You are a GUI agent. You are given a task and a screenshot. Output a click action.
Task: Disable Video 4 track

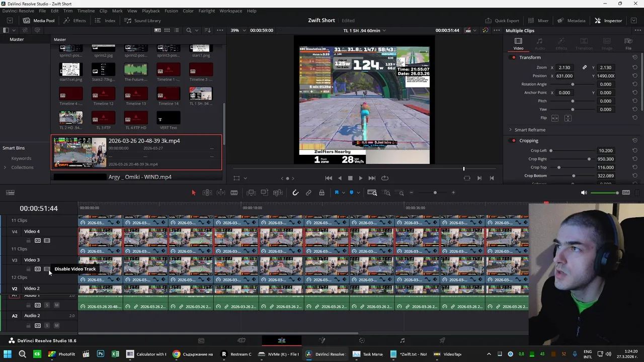[x=47, y=241]
